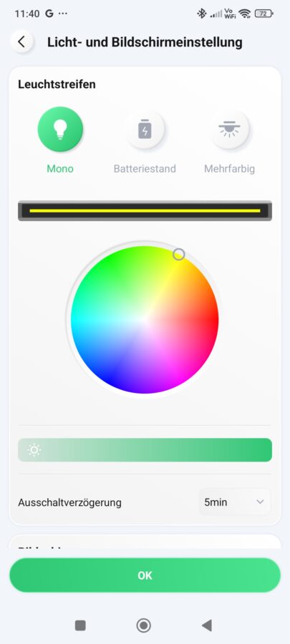The width and height of the screenshot is (290, 644).
Task: Select the Mono light bulb icon
Action: [60, 130]
